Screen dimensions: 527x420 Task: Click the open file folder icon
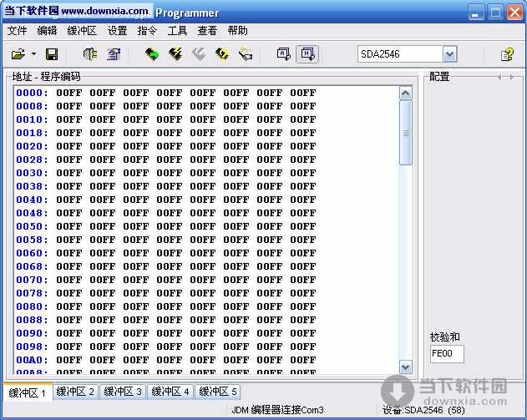click(18, 54)
